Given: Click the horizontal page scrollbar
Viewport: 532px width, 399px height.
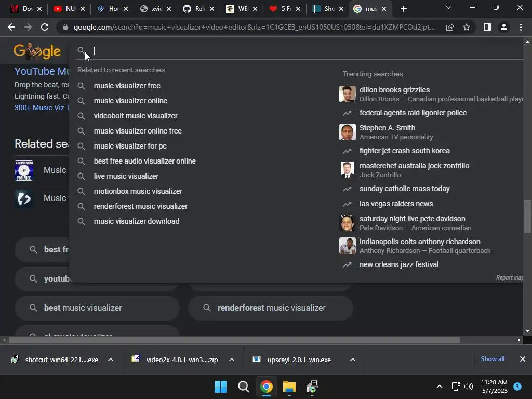Looking at the screenshot, I should [234, 340].
